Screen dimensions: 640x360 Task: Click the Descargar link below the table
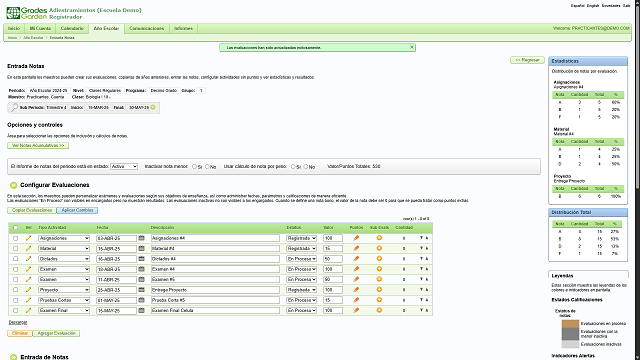[18, 322]
